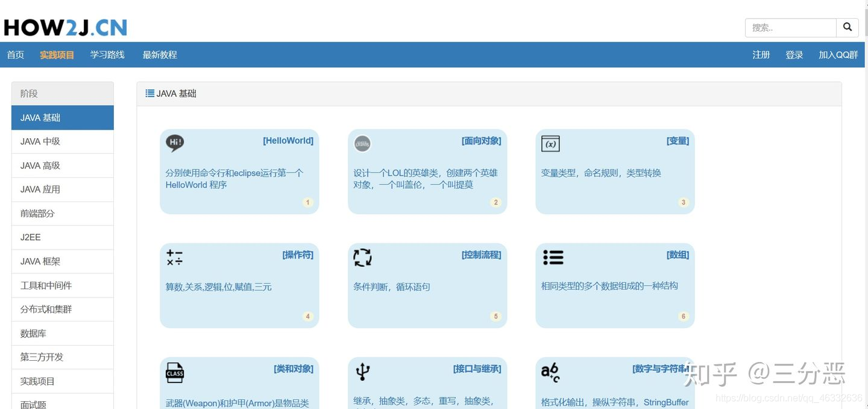Click the 类和对象 CLASS file icon
The image size is (868, 409).
pyautogui.click(x=175, y=373)
